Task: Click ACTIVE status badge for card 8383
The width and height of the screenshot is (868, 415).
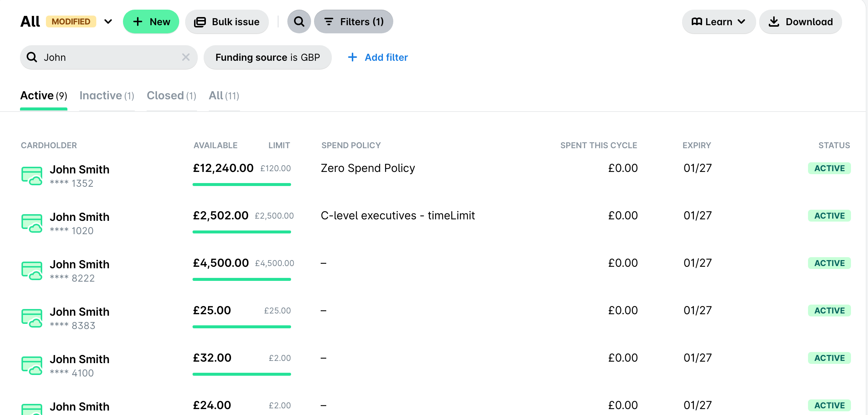Action: [829, 311]
